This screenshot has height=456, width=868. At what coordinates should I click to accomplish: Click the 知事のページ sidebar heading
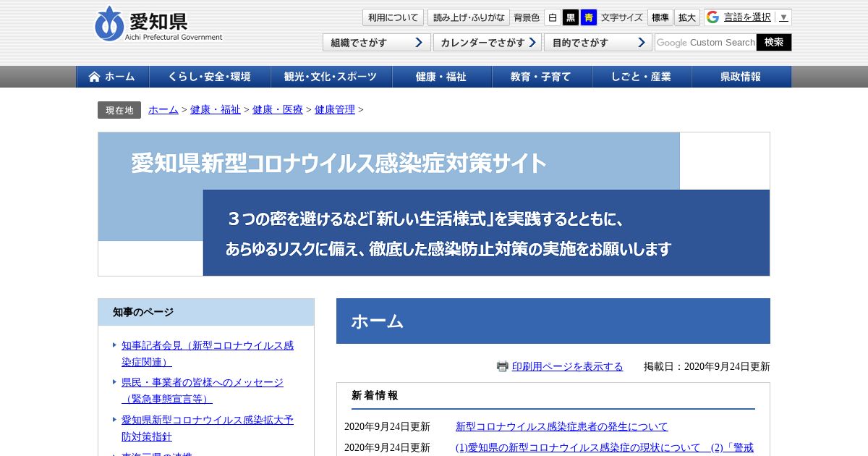[x=206, y=313]
